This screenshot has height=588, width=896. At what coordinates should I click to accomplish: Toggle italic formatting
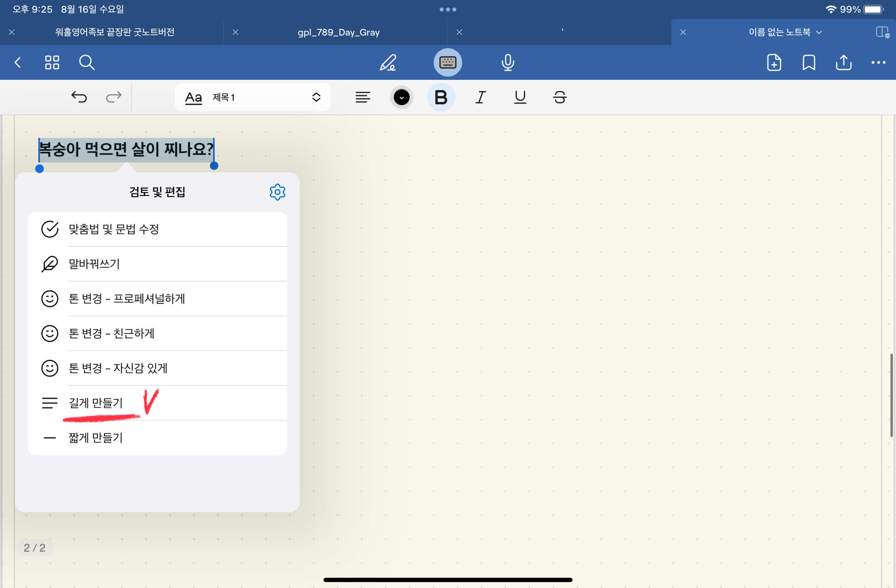pyautogui.click(x=480, y=97)
